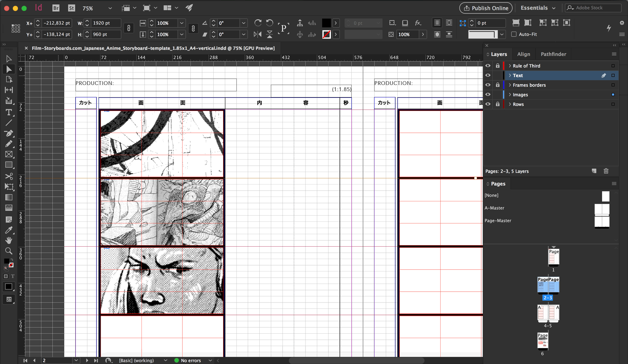Click the delete layer trash icon
Viewport: 628px width, 364px height.
click(x=606, y=171)
